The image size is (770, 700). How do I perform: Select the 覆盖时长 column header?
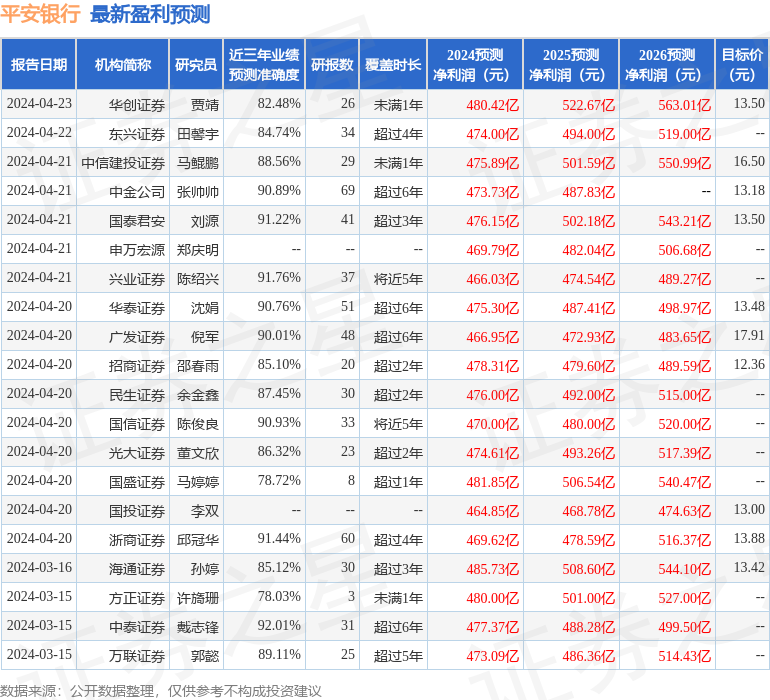393,64
